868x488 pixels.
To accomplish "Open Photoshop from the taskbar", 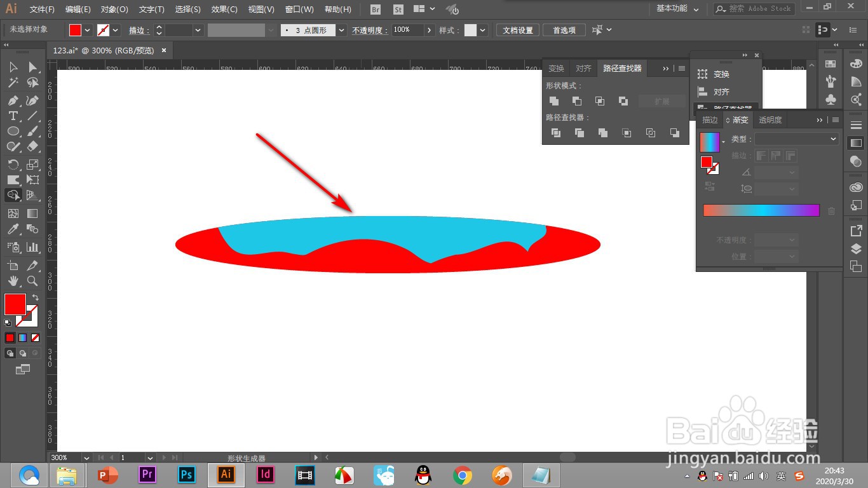I will coord(186,475).
